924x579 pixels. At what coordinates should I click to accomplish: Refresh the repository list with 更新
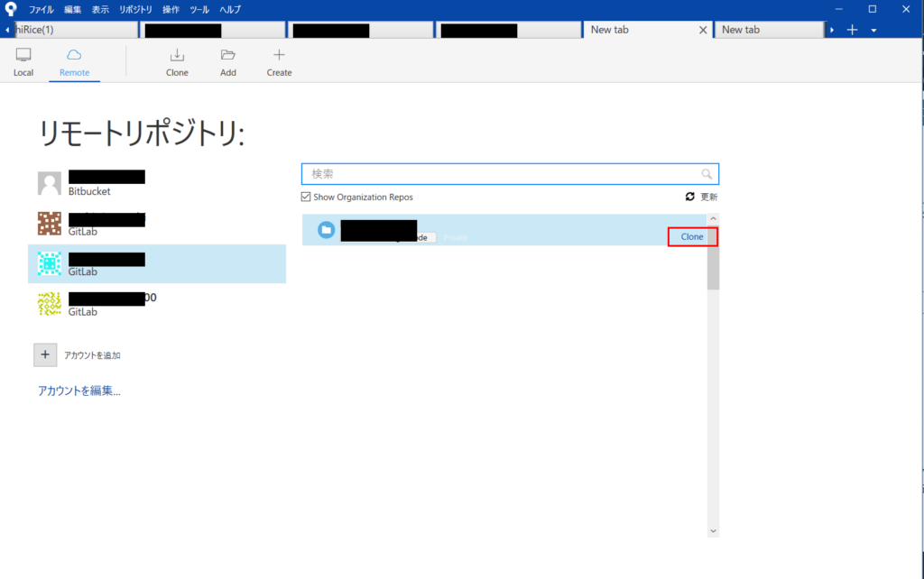tap(701, 197)
